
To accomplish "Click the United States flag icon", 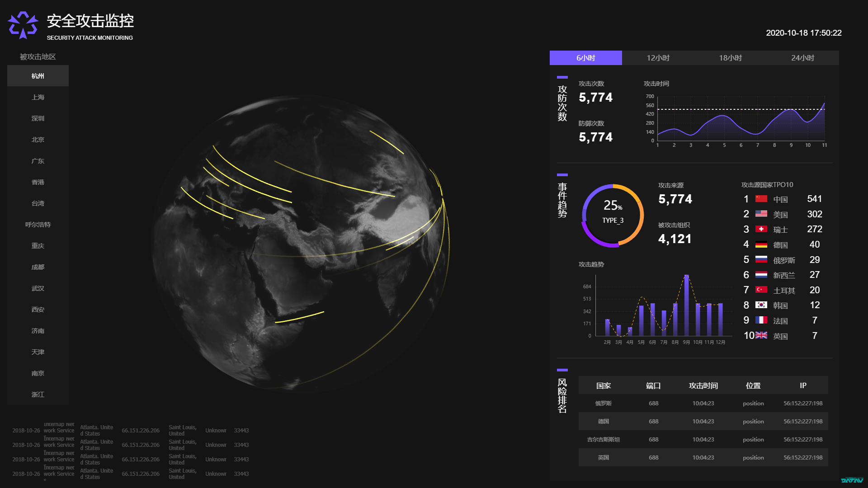I will (761, 214).
